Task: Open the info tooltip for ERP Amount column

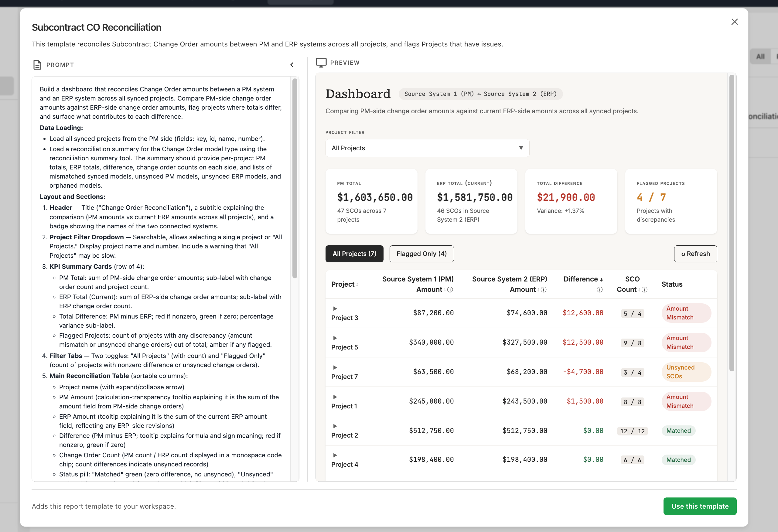Action: [544, 290]
